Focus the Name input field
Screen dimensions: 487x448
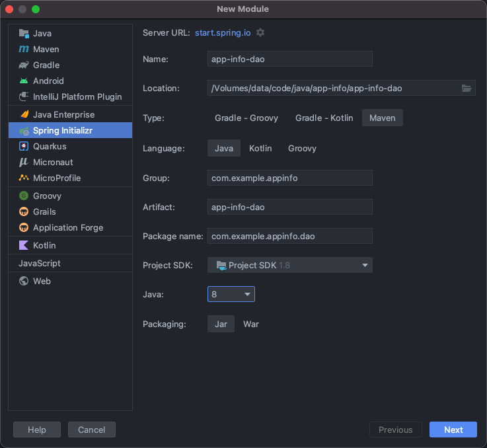[x=290, y=59]
